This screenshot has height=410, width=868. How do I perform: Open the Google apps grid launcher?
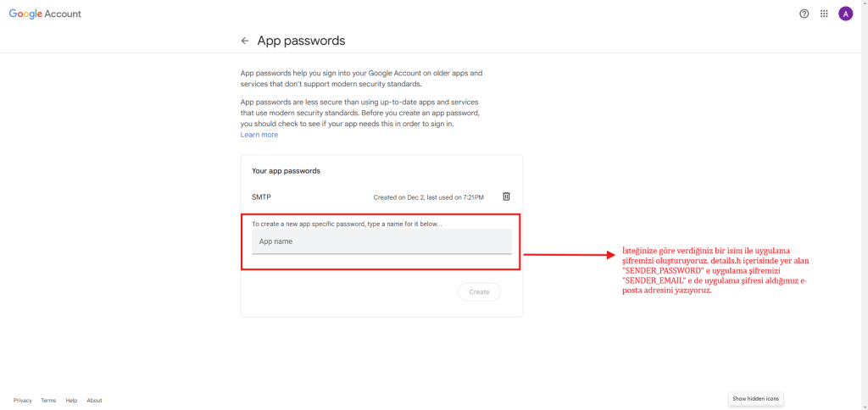[x=824, y=14]
